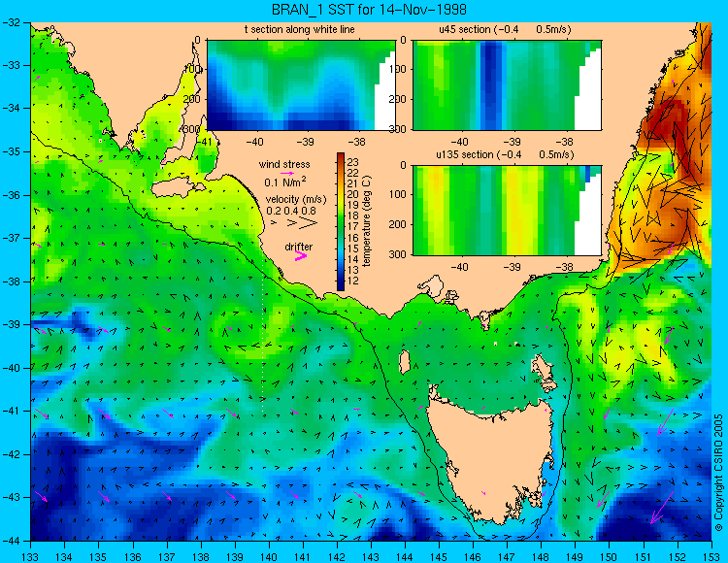Click latitude label -42 on left axis

(x=12, y=454)
